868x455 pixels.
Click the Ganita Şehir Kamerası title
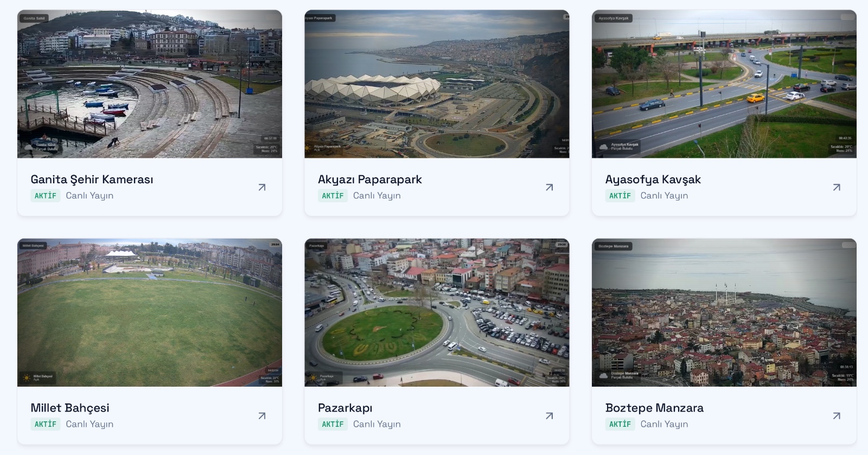click(x=92, y=180)
